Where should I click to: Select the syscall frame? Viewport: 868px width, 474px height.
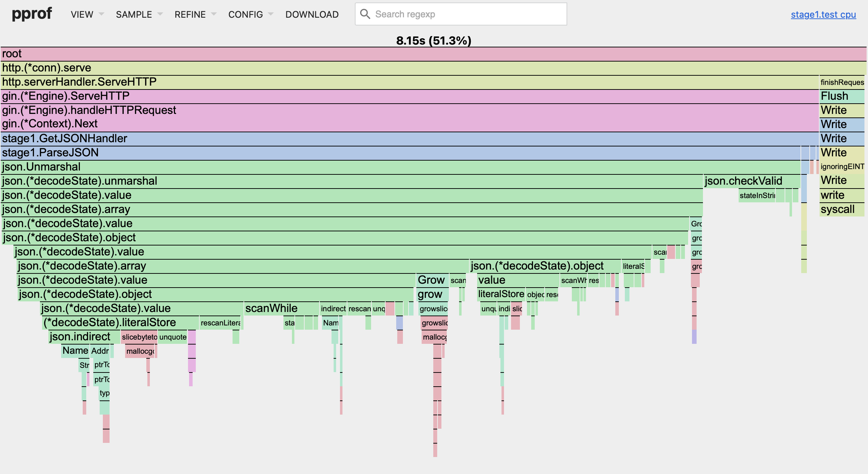(842, 210)
